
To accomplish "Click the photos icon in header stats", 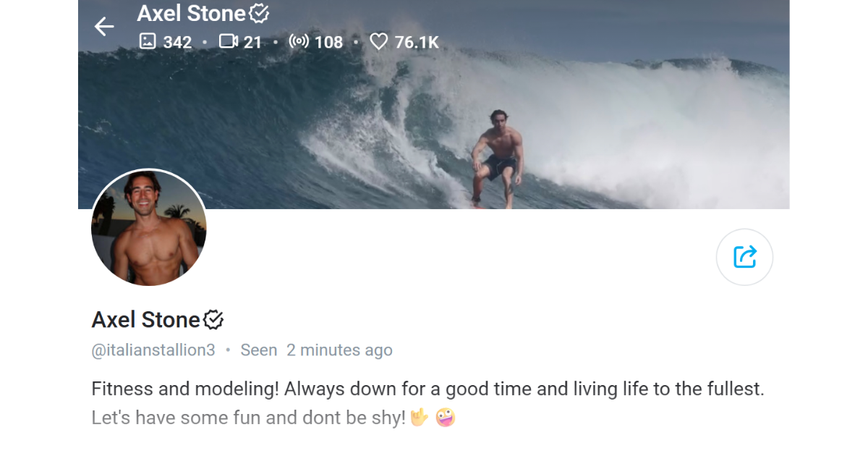I will [x=148, y=41].
